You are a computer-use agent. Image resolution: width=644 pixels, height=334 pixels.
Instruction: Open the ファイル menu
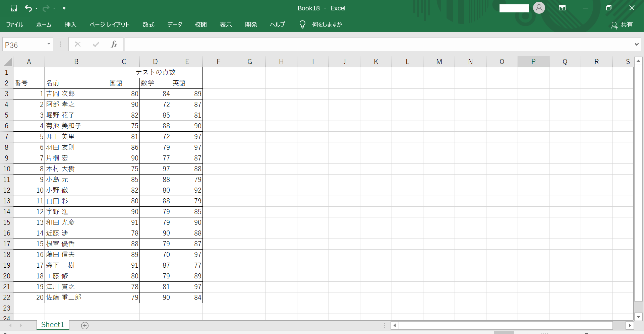[x=14, y=24]
